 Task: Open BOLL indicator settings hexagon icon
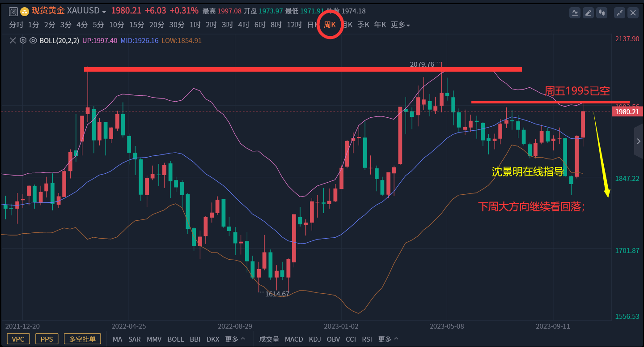[x=23, y=40]
